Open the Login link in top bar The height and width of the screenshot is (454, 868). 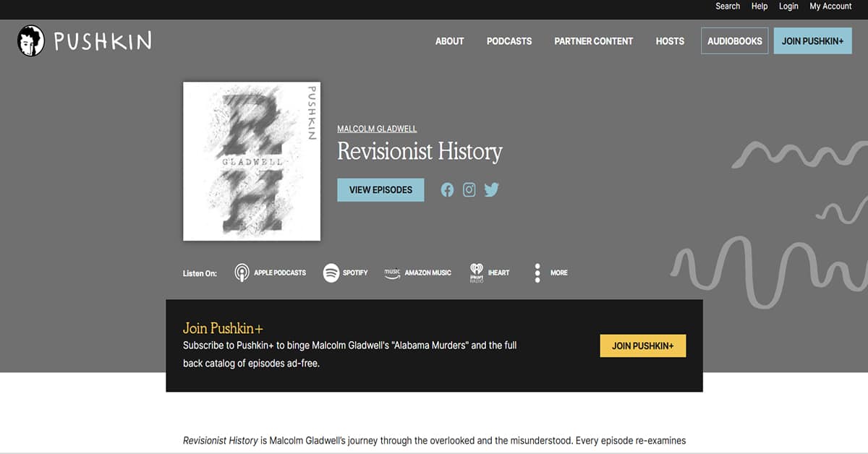pyautogui.click(x=788, y=7)
